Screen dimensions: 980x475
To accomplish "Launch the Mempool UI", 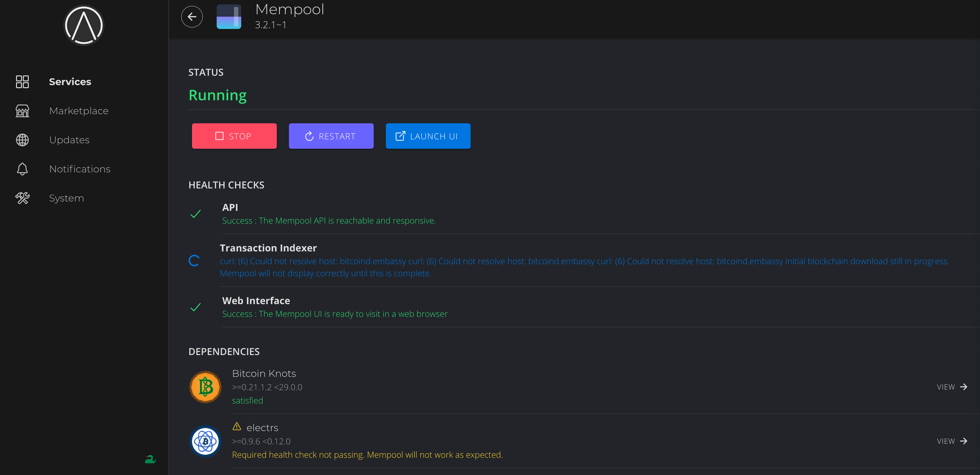I will (x=428, y=136).
